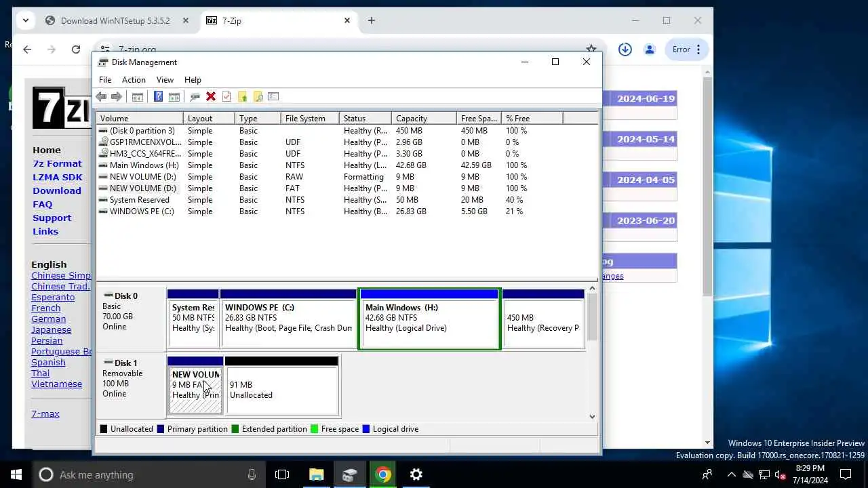This screenshot has height=488, width=868.
Task: Click the muted volume tray icon
Action: 781,474
